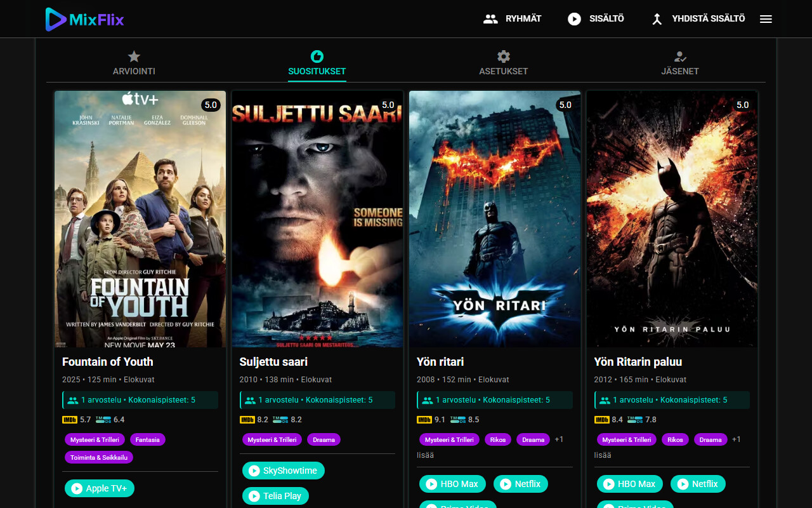This screenshot has height=508, width=812.
Task: Click the TMDB badge under Yön ritari
Action: pyautogui.click(x=458, y=420)
